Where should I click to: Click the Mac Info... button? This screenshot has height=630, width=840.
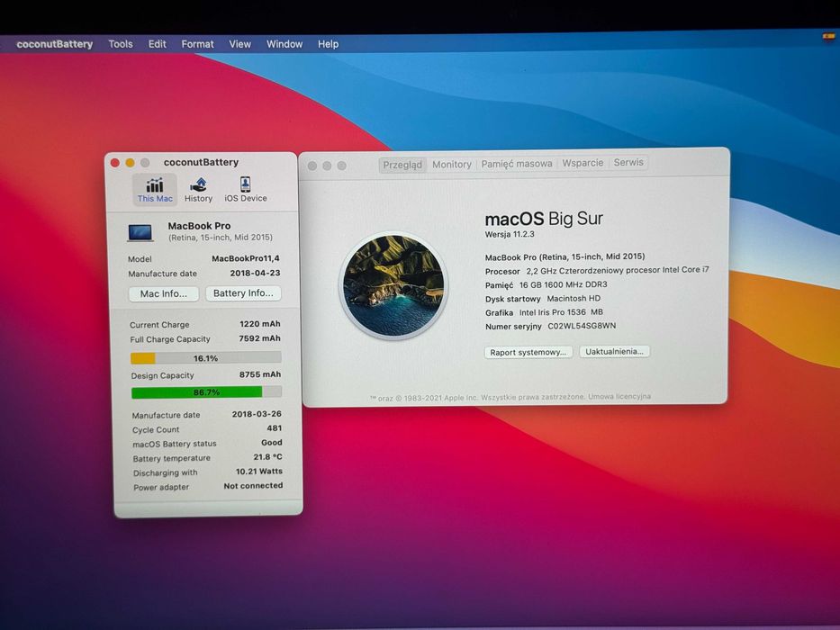163,293
